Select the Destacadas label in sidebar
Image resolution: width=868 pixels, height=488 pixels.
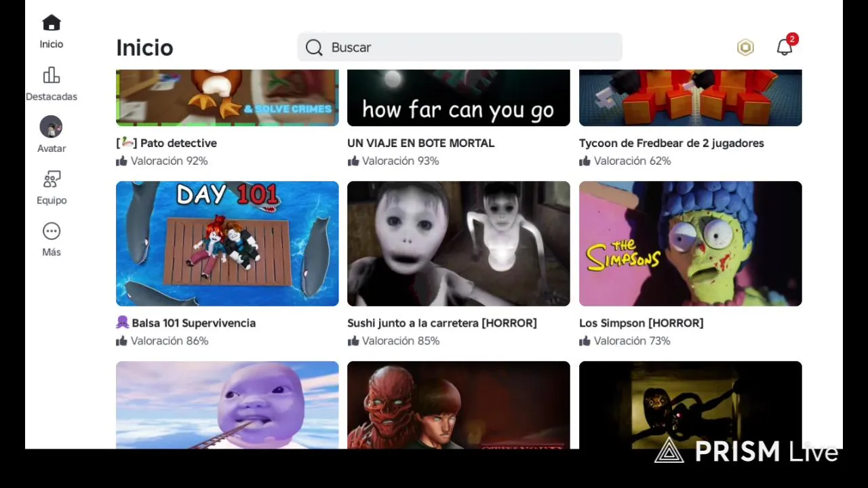point(52,97)
